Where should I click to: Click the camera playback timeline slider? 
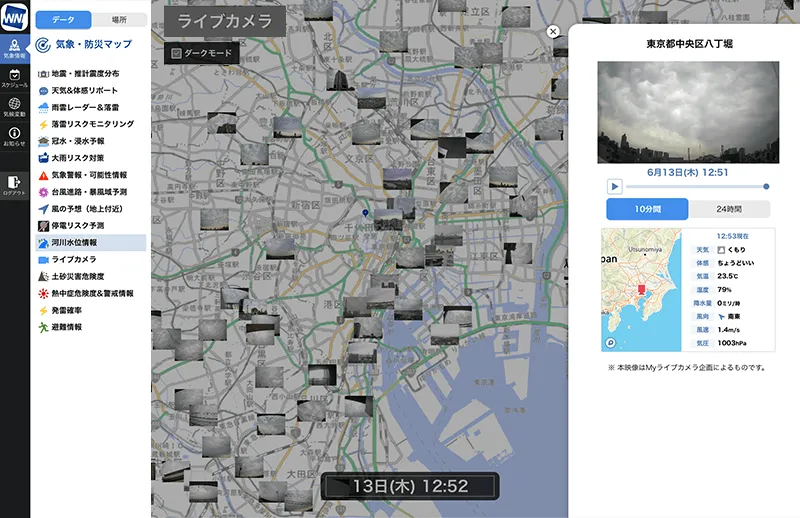coord(697,186)
